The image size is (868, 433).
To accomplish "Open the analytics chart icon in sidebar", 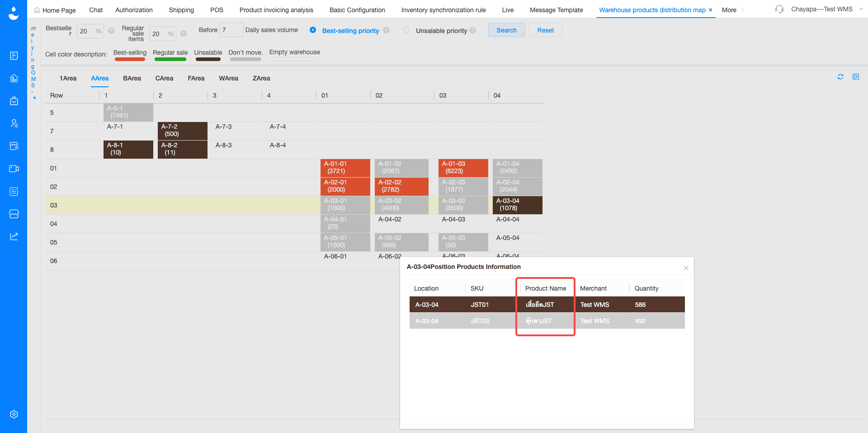I will tap(14, 236).
